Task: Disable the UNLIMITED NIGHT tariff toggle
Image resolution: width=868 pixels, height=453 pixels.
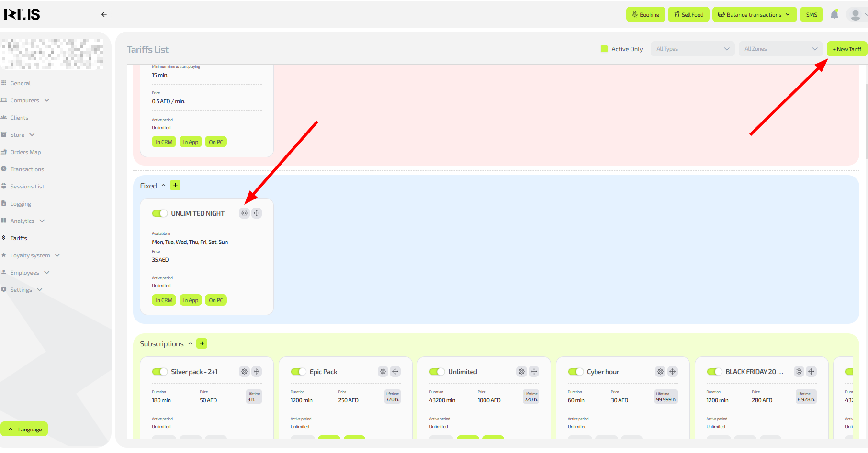Action: click(x=159, y=213)
